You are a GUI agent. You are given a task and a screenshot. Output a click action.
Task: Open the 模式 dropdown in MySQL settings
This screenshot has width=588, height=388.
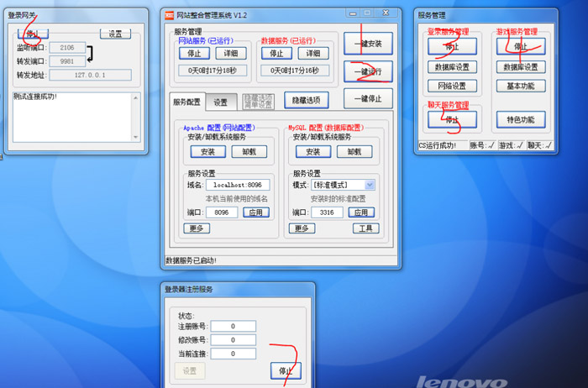370,185
